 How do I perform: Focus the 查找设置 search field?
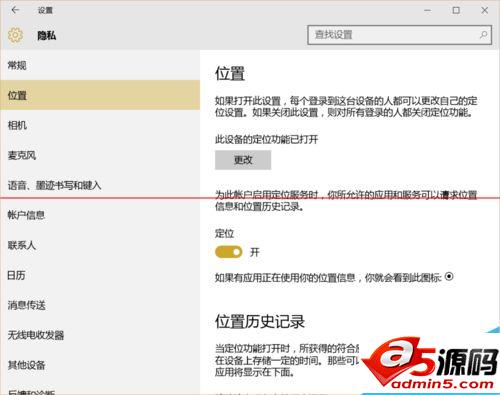(399, 35)
